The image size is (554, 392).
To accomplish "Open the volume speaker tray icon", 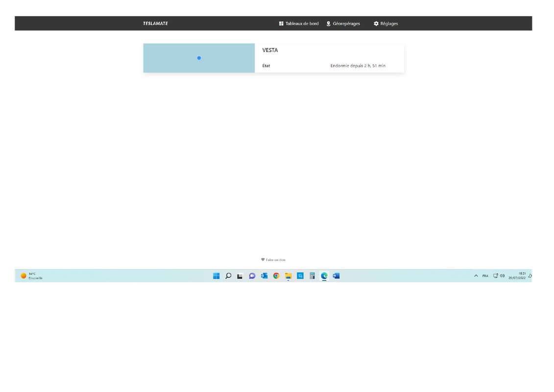I will [503, 276].
